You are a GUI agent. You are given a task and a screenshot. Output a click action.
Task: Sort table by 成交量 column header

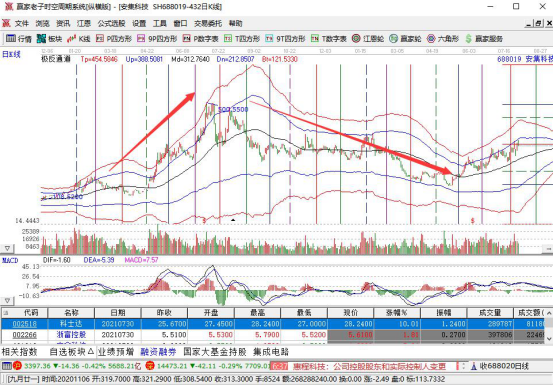pyautogui.click(x=490, y=313)
